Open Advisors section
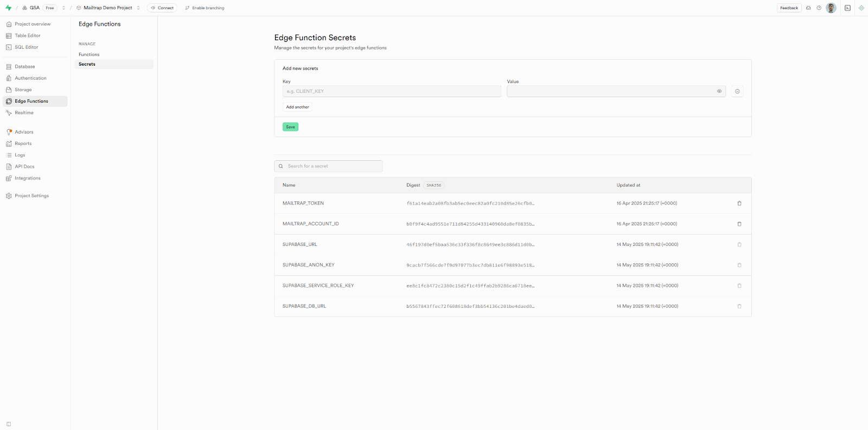 tap(24, 132)
